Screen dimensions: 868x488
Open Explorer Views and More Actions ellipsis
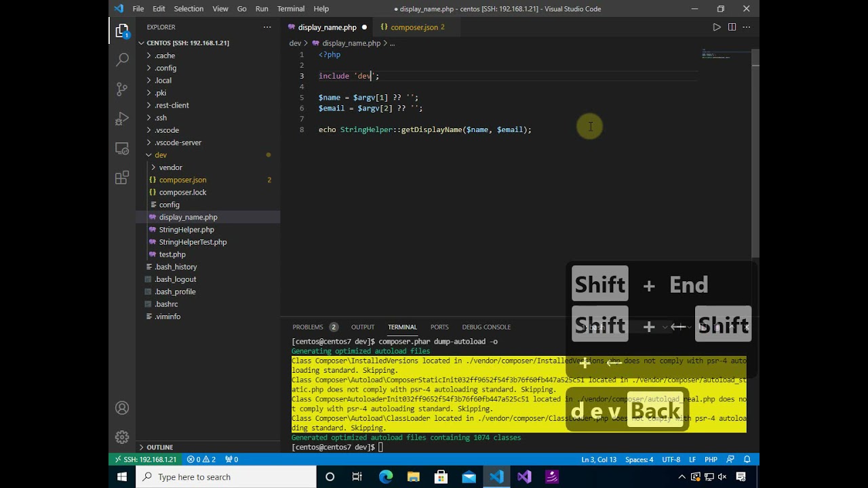tap(267, 27)
